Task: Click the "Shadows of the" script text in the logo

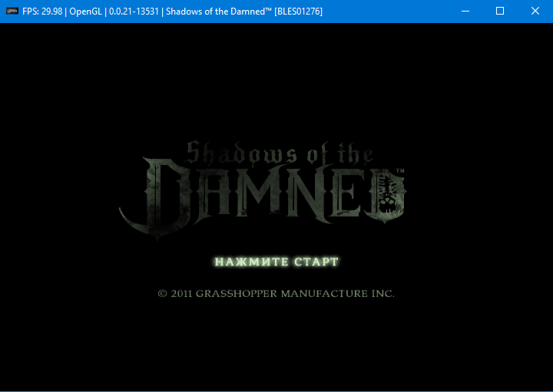Action: click(x=280, y=153)
